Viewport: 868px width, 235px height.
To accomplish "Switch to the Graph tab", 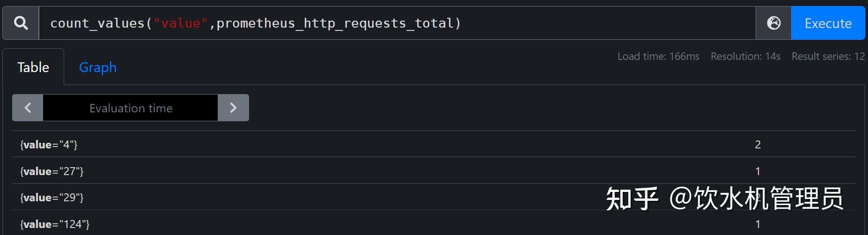I will click(x=97, y=67).
